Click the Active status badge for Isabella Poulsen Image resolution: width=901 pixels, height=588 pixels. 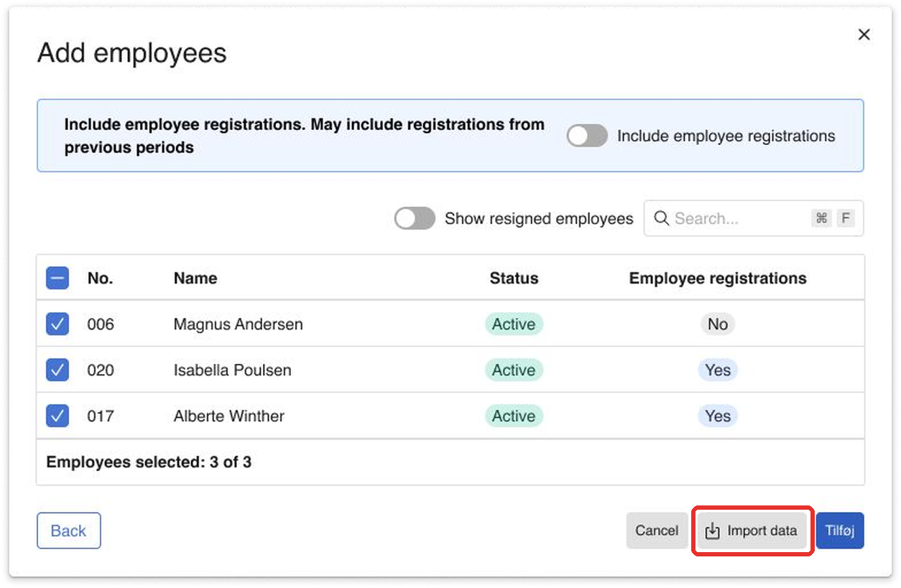pos(514,370)
